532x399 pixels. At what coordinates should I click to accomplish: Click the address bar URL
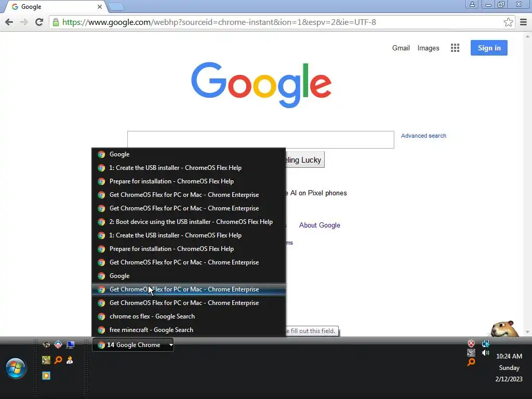(219, 22)
